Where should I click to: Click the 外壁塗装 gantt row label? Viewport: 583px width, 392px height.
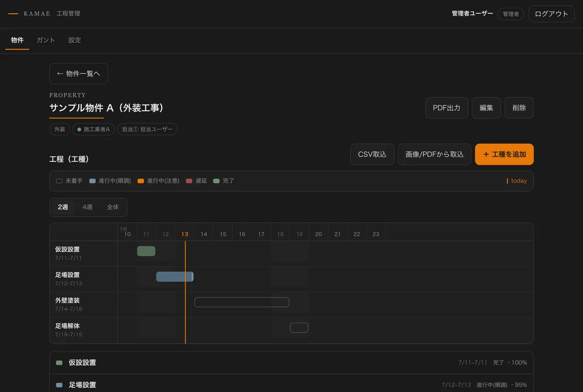pyautogui.click(x=67, y=300)
